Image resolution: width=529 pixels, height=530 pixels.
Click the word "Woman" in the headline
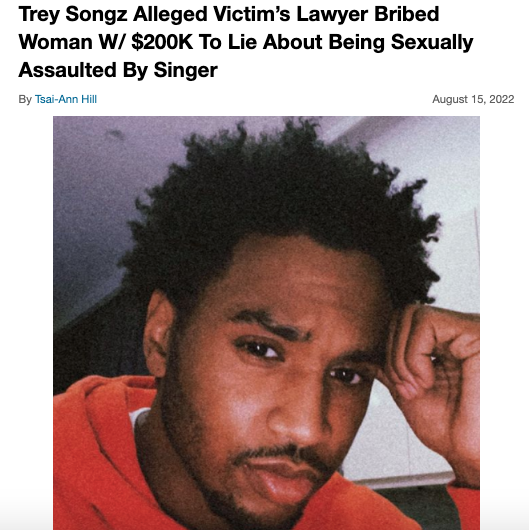click(x=55, y=42)
